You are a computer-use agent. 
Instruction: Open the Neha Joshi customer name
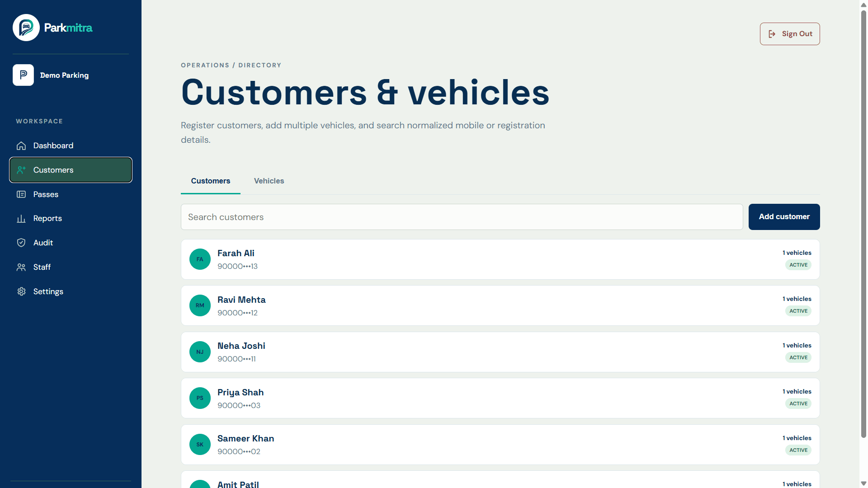[x=241, y=346]
